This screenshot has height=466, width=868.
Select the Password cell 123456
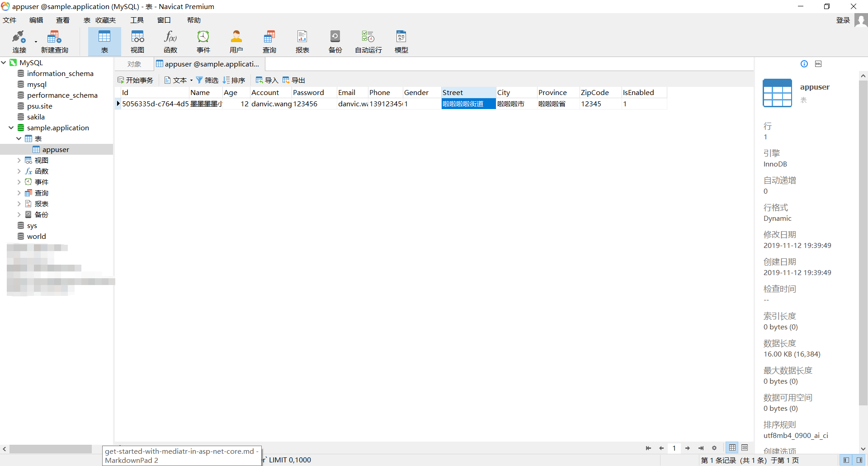[314, 104]
